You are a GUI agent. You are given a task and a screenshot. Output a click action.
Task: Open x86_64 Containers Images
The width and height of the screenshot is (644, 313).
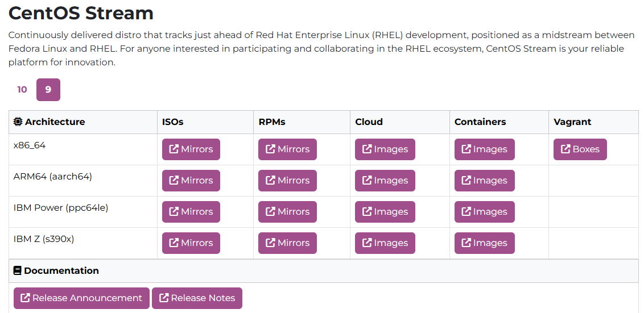click(x=485, y=149)
